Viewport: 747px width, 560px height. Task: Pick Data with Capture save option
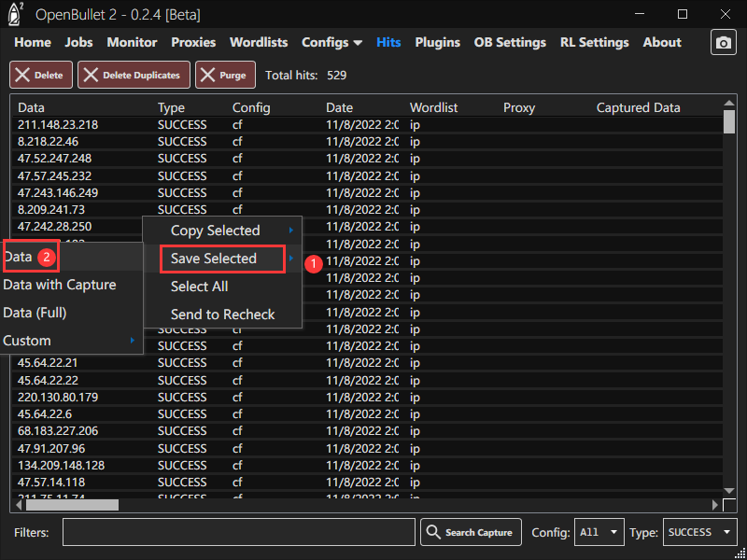[60, 285]
